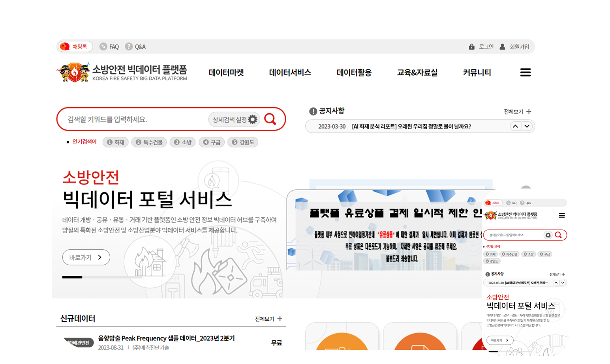The height and width of the screenshot is (364, 610).
Task: Click the gear settings icon in the mobile preview search bar
Action: click(548, 235)
